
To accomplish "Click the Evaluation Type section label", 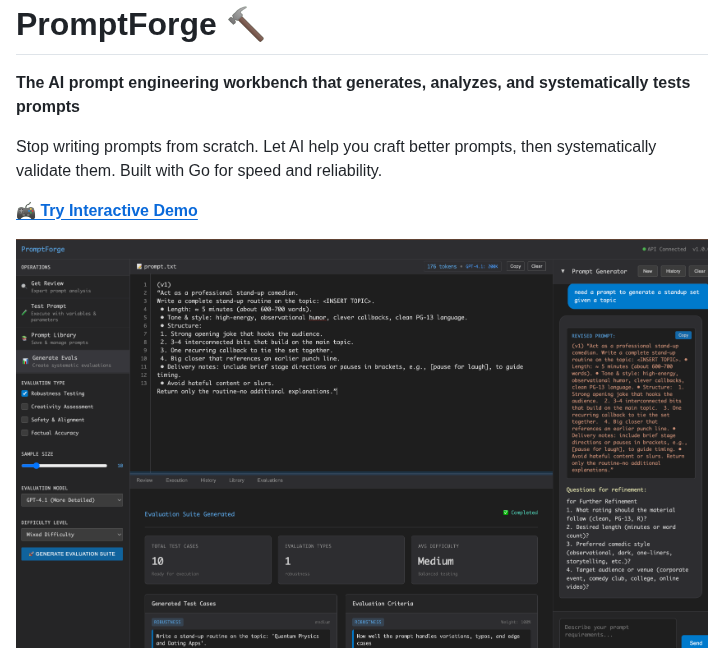I will (x=43, y=383).
